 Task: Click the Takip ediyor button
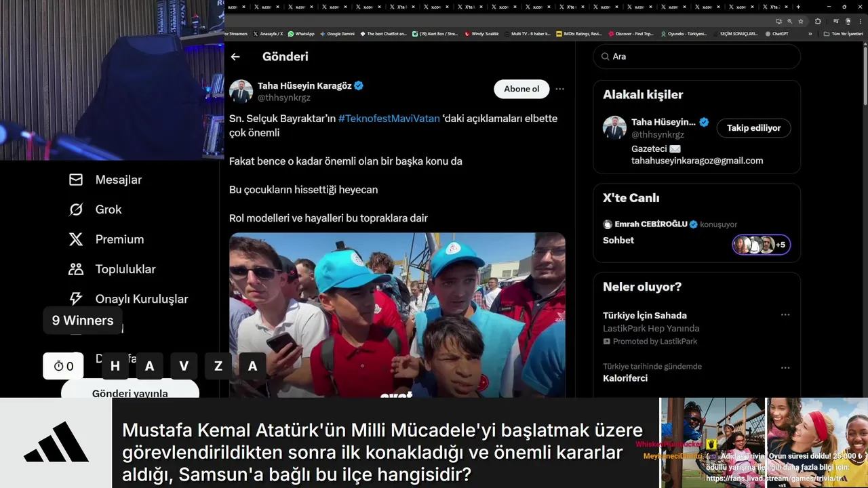(x=753, y=127)
